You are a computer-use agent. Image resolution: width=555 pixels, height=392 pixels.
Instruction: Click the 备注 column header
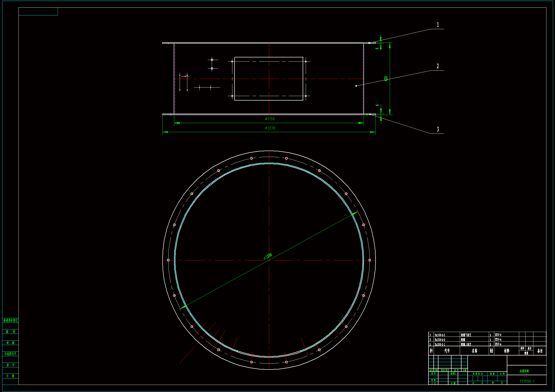click(x=540, y=351)
